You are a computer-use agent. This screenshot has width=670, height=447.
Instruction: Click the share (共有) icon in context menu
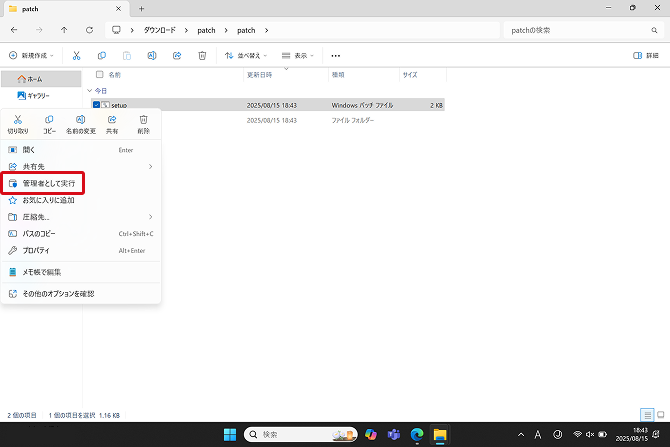tap(112, 121)
